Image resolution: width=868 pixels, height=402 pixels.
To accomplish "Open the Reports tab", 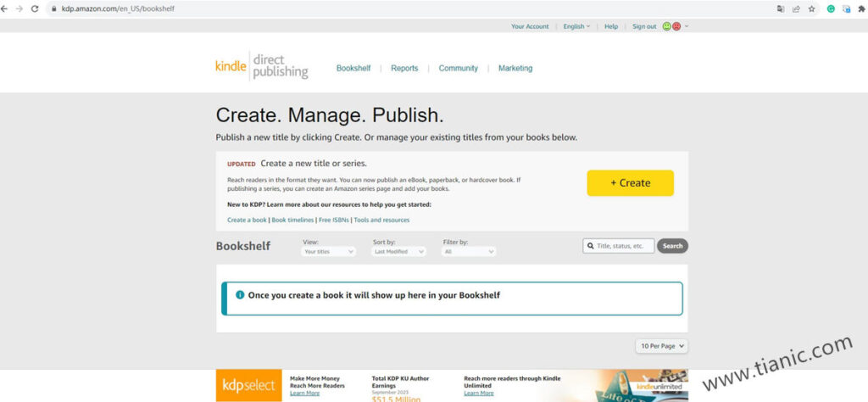I will [x=404, y=68].
